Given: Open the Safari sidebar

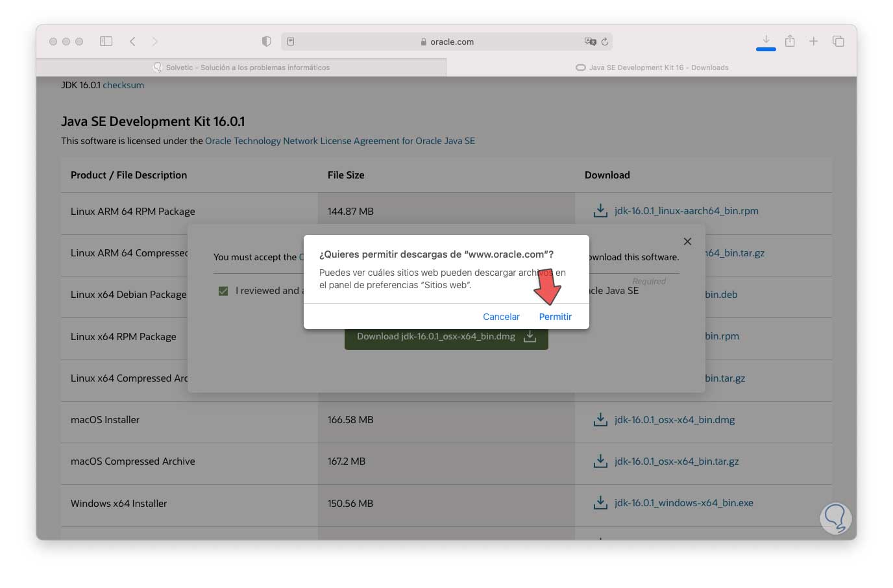Looking at the screenshot, I should tap(106, 42).
